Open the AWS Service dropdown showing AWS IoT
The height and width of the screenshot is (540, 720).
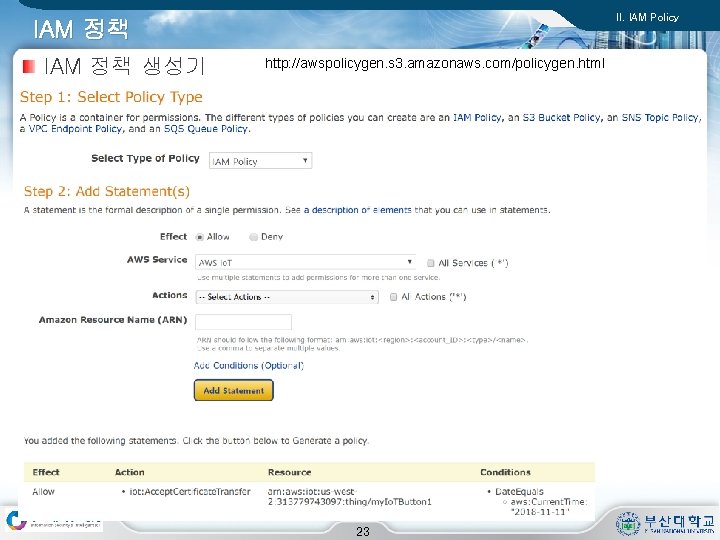(305, 262)
